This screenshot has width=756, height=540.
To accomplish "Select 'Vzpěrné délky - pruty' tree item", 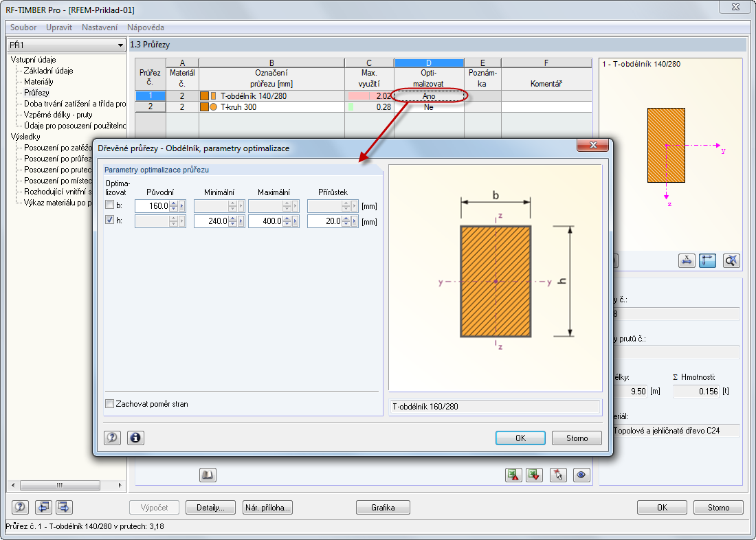I will click(x=58, y=115).
